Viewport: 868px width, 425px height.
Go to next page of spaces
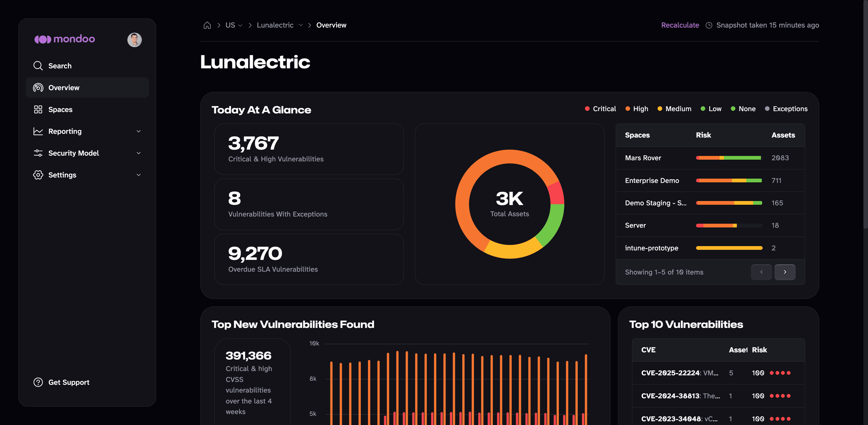pos(785,272)
